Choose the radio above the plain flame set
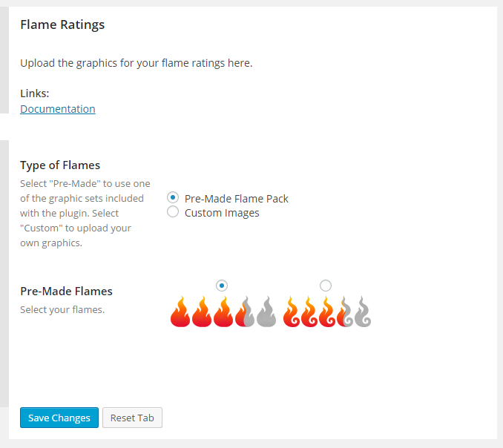The height and width of the screenshot is (448, 503). click(221, 286)
